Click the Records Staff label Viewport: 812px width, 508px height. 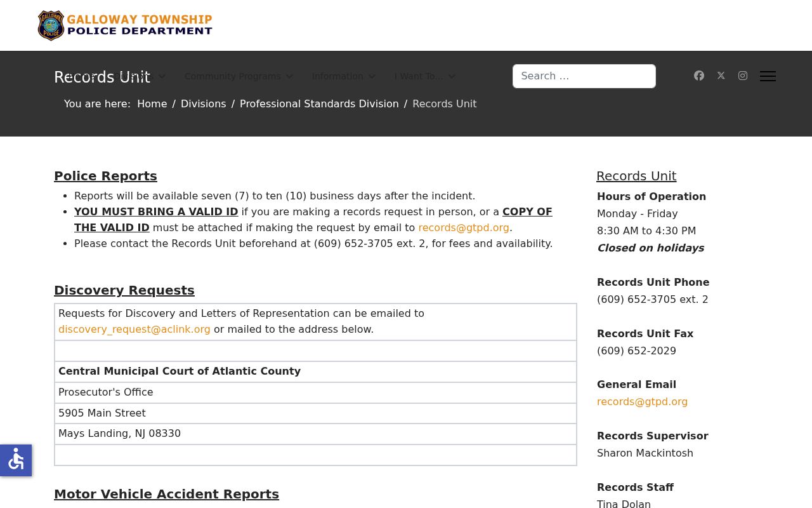coord(635,487)
